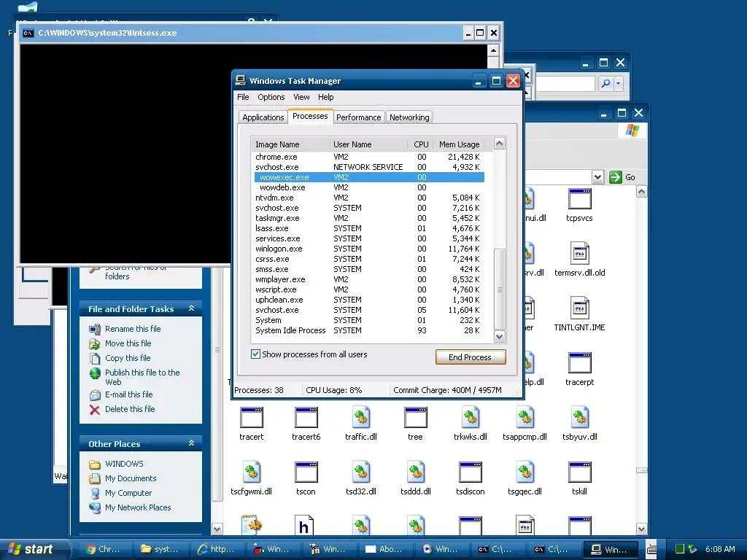Image resolution: width=747 pixels, height=560 pixels.
Task: Select the System Idle Process row
Action: (369, 330)
